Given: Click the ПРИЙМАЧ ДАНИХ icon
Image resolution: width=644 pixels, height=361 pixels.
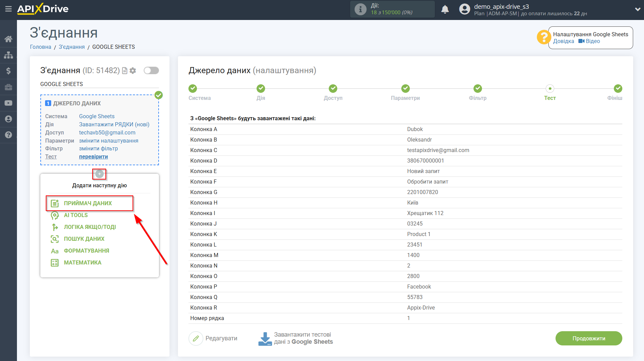Looking at the screenshot, I should (55, 203).
